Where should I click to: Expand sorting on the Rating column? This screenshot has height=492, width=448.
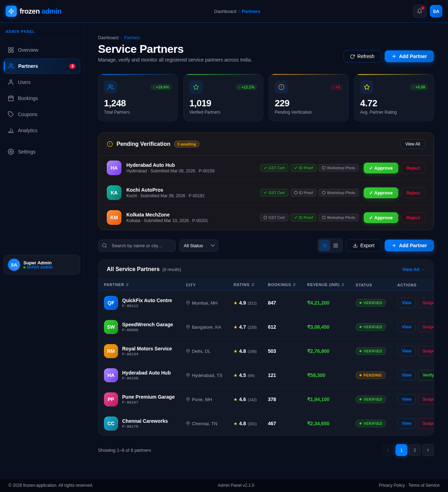tap(253, 285)
